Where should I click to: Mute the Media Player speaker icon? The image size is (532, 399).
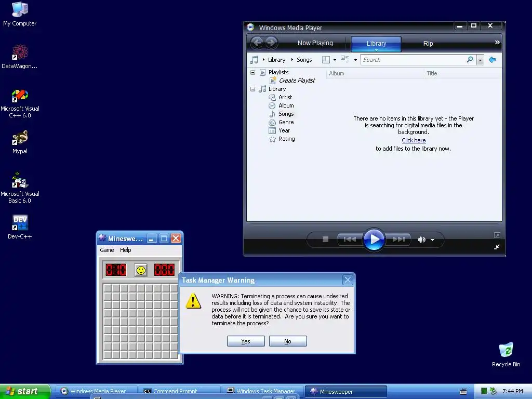coord(421,240)
